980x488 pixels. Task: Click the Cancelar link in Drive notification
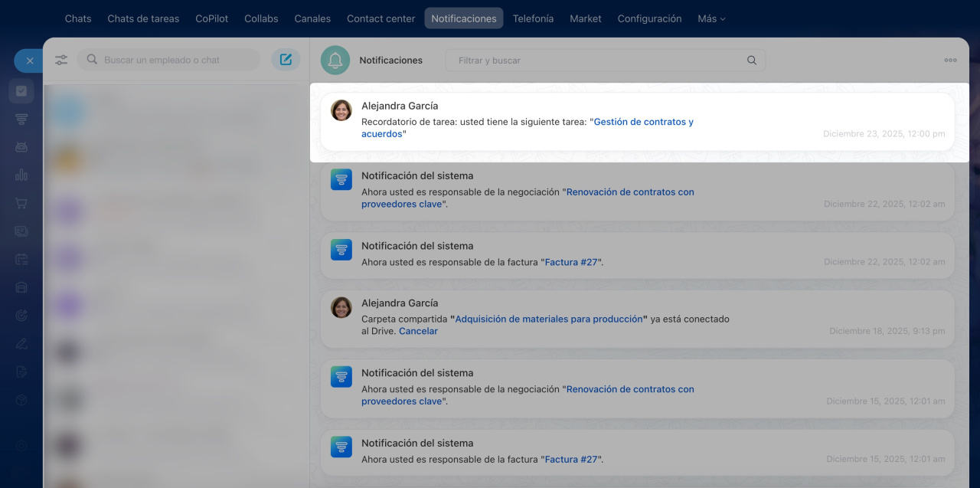[x=418, y=331]
